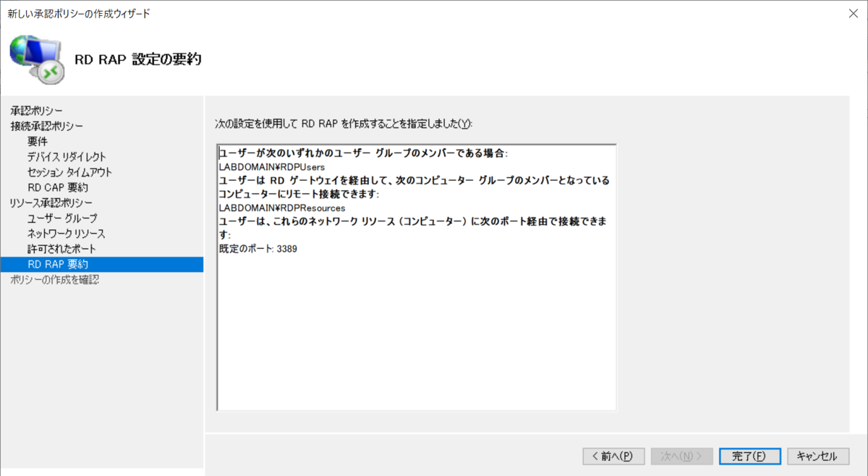Click ポリシーの作成を確認 step
Image resolution: width=868 pixels, height=476 pixels.
point(54,279)
